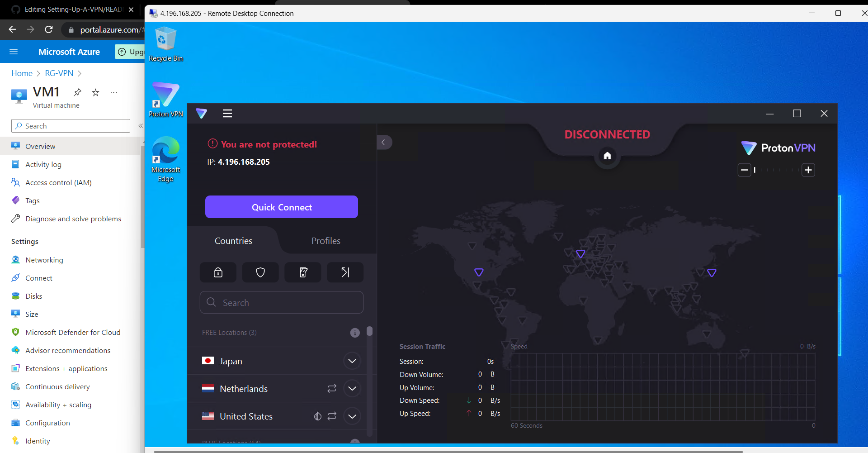Image resolution: width=868 pixels, height=453 pixels.
Task: Click Quick Connect button
Action: click(x=282, y=207)
